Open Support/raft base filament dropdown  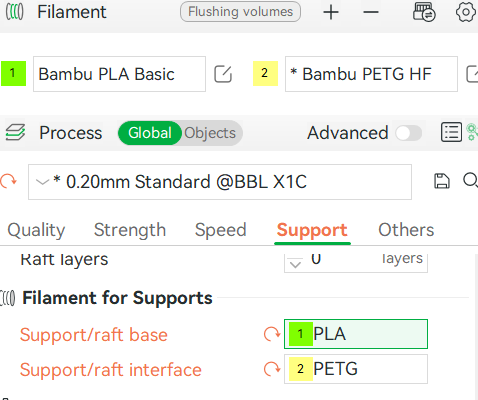pos(356,334)
